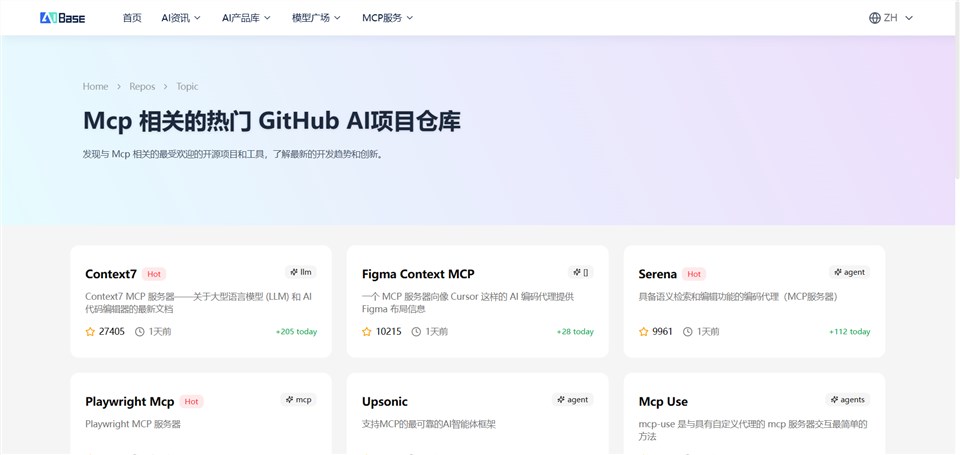Go to 首页 in navigation bar
The image size is (960, 455).
[x=132, y=18]
